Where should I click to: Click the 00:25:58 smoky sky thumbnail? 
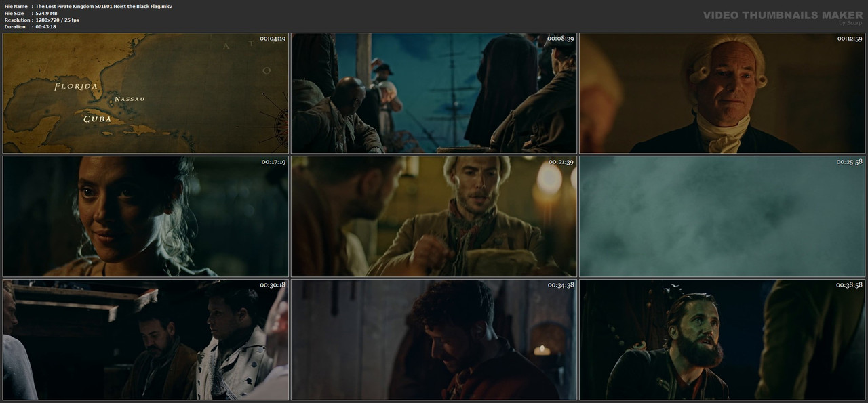click(722, 216)
